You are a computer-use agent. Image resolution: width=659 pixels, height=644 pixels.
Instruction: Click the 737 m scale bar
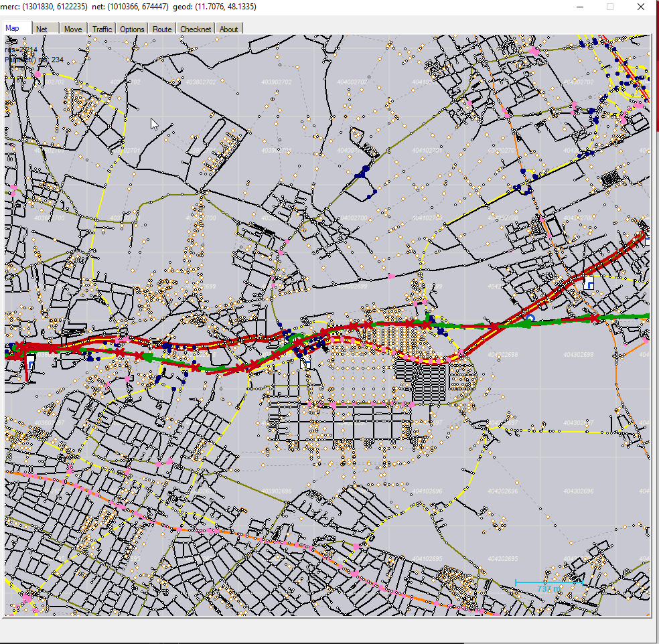point(548,586)
